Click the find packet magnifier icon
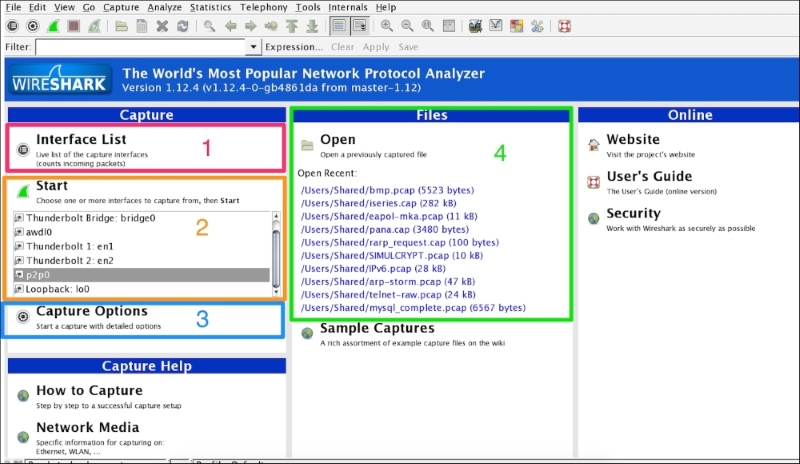 pyautogui.click(x=210, y=26)
